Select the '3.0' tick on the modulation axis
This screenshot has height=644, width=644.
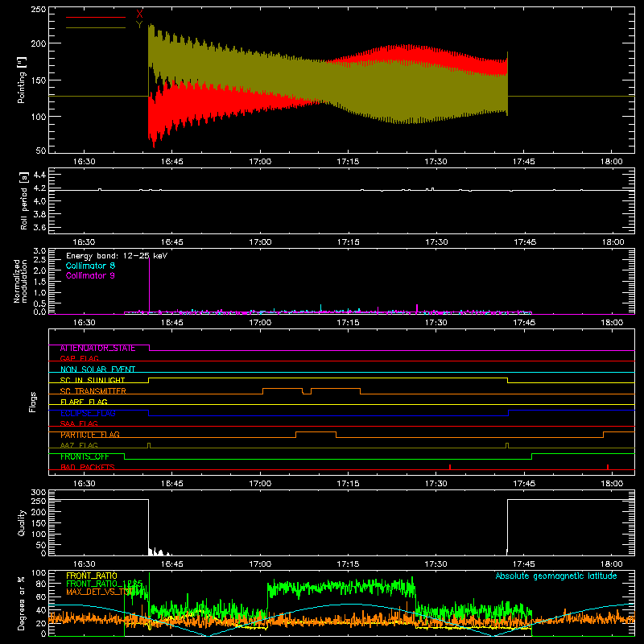pos(39,251)
